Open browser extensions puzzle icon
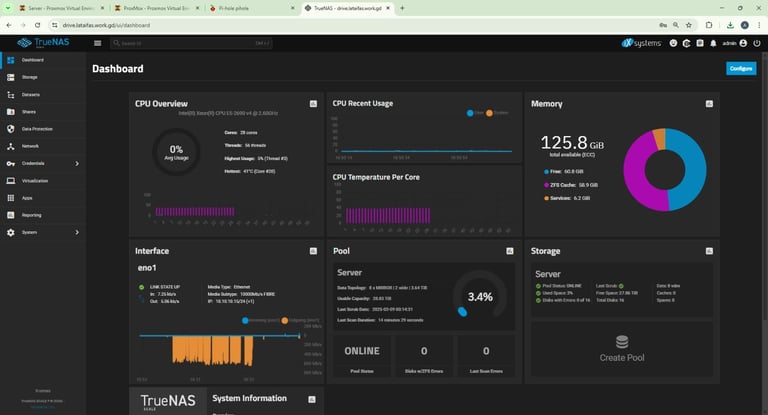 pos(709,25)
